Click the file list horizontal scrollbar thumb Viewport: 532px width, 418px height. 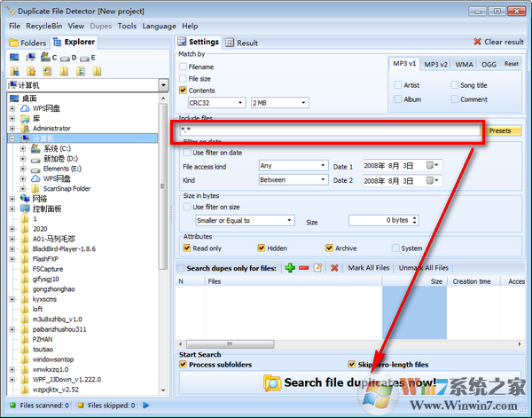pos(230,344)
